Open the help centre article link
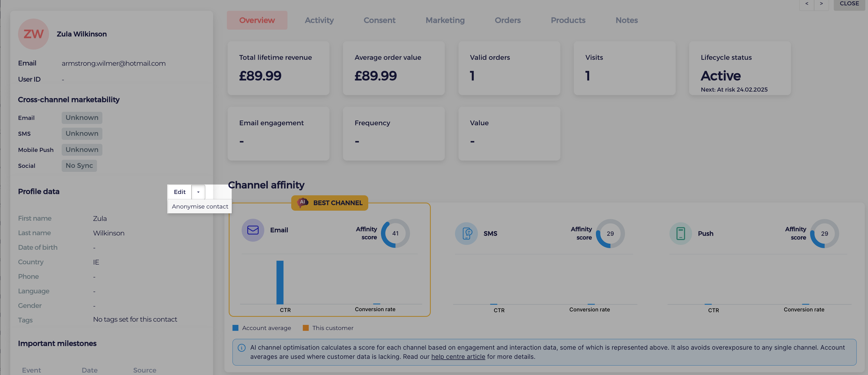Viewport: 868px width, 375px height. pos(458,357)
